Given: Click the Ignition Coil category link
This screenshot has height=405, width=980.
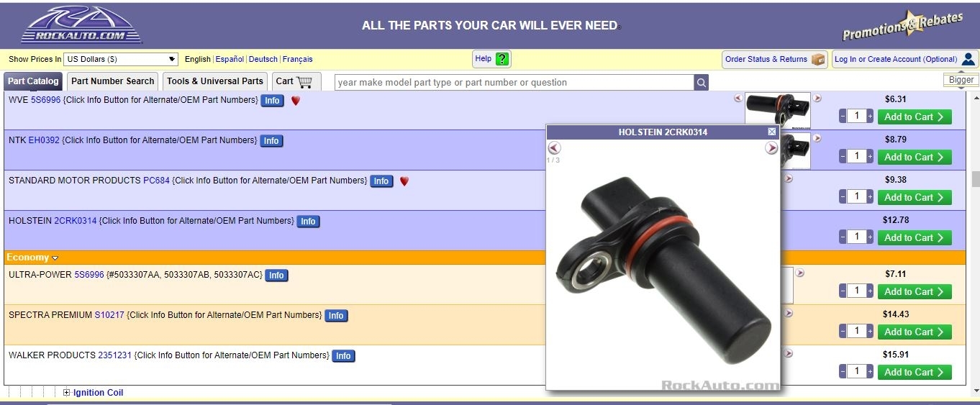Looking at the screenshot, I should click(x=98, y=393).
